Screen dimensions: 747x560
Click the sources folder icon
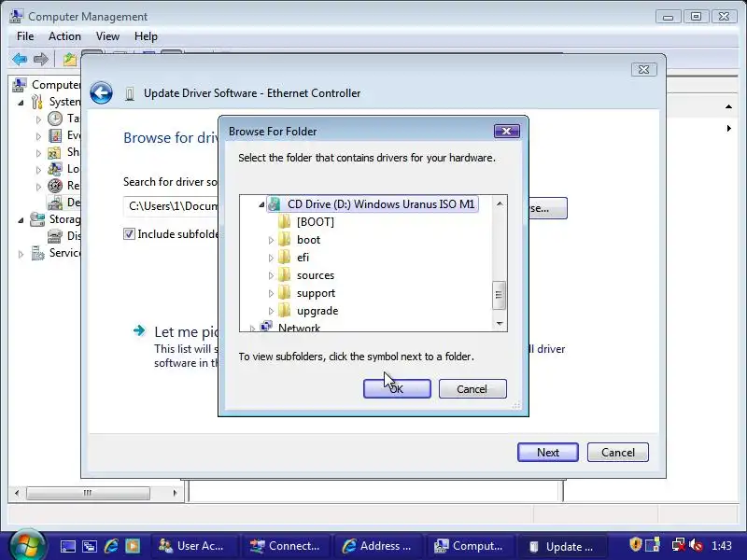tap(285, 274)
